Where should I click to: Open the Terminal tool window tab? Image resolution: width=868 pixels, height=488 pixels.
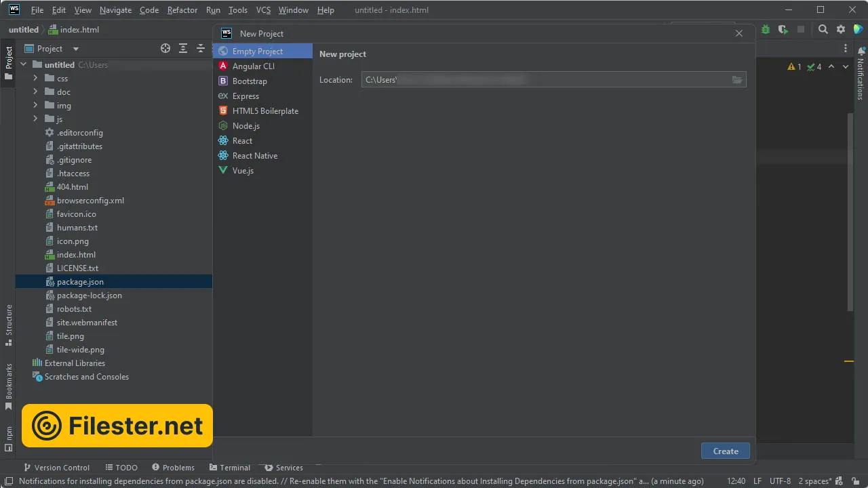point(231,468)
